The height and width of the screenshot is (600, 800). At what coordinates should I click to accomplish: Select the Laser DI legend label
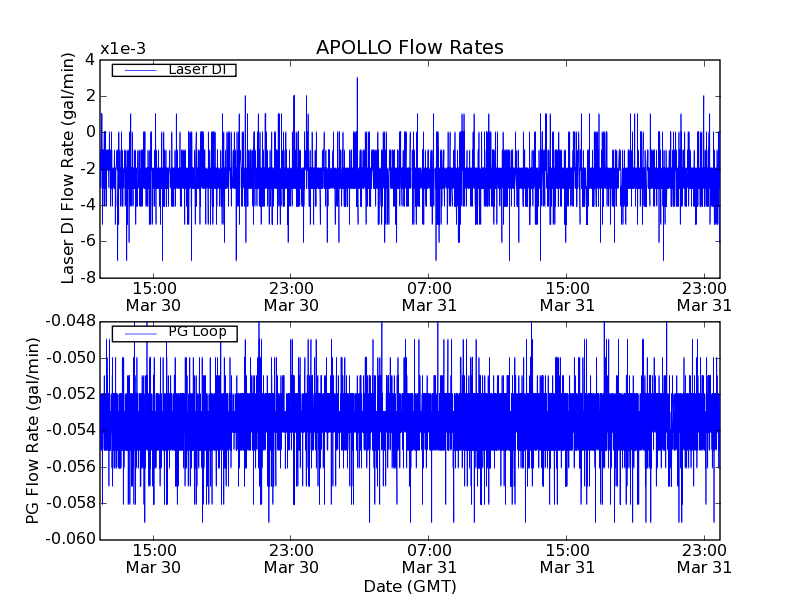tap(197, 70)
